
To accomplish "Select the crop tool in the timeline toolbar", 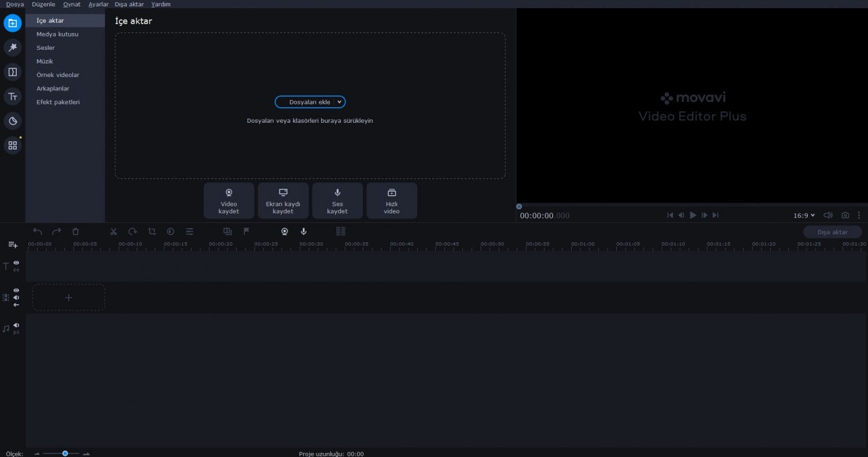I will point(152,232).
